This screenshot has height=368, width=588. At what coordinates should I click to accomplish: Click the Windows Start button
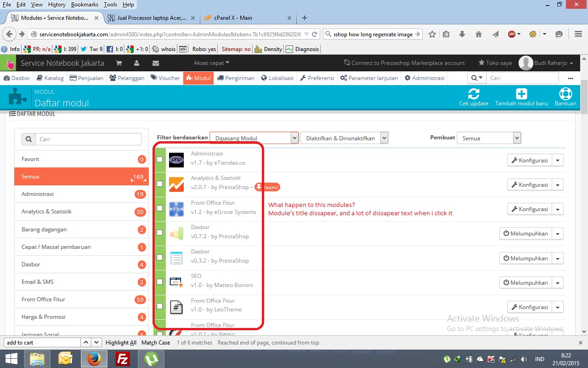pos(11,359)
